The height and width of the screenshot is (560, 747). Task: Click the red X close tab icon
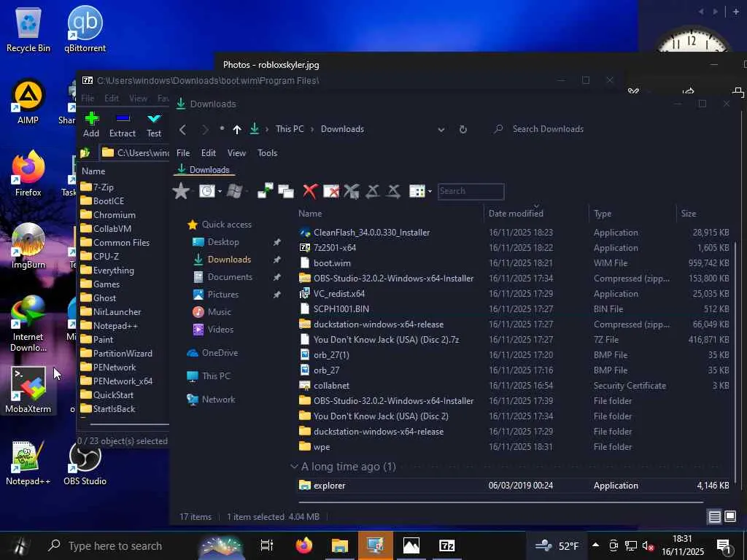click(309, 191)
